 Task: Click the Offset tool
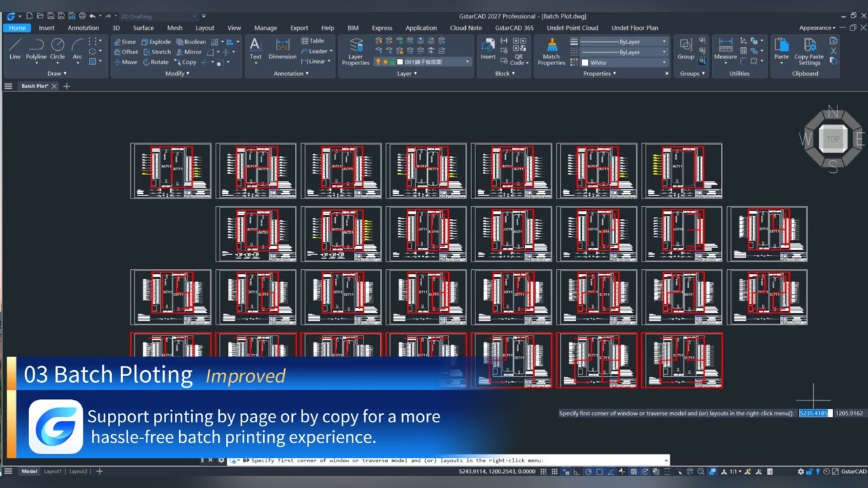tap(125, 52)
